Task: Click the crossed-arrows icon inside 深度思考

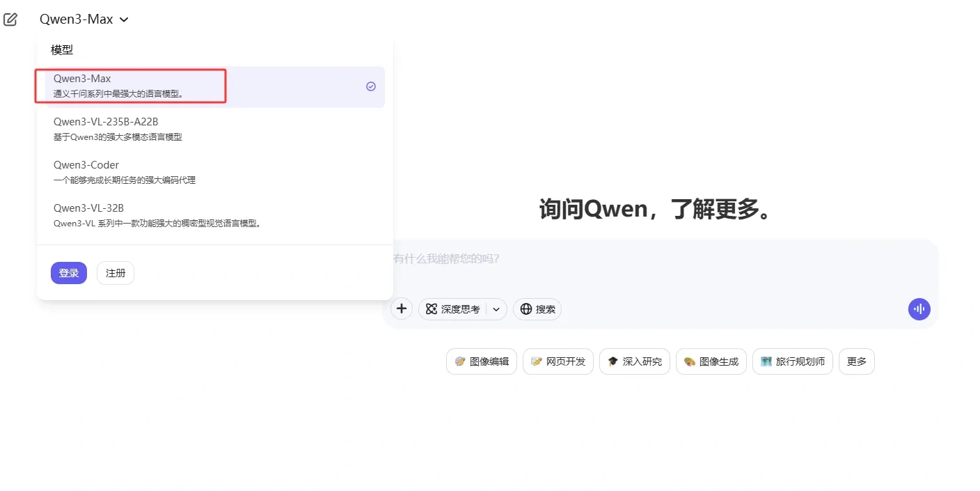Action: click(x=433, y=309)
